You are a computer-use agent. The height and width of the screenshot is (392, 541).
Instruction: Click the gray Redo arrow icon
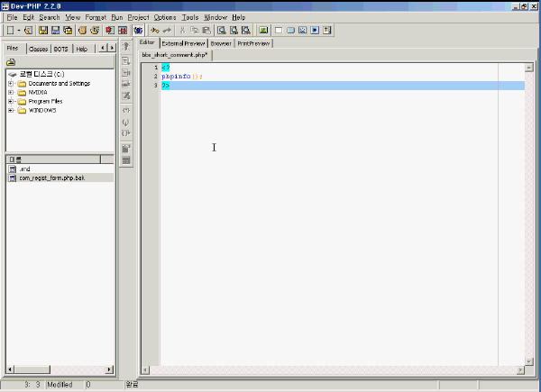click(x=167, y=31)
